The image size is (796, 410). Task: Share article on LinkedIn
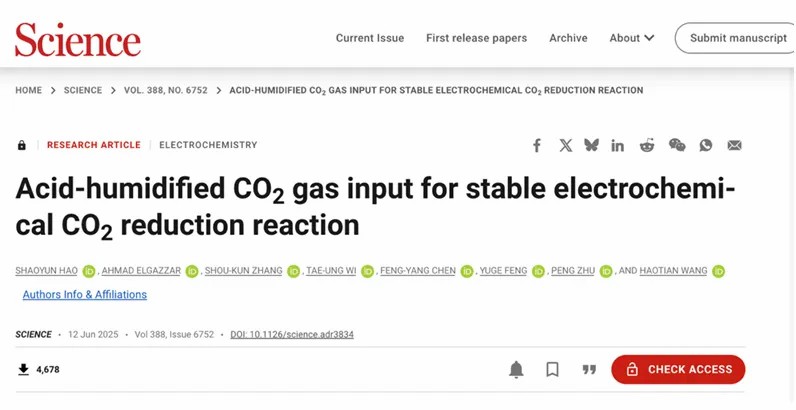(617, 146)
